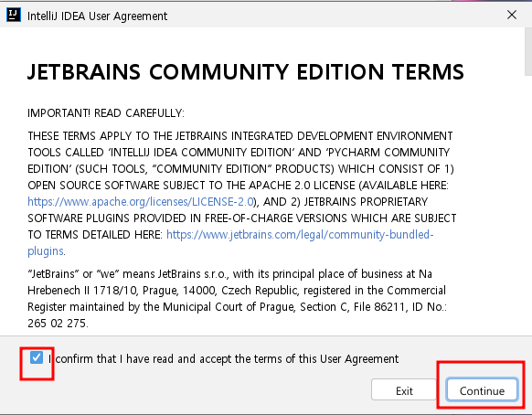
Task: Click the IntelliJ IDEA logo icon in title bar
Action: point(14,15)
